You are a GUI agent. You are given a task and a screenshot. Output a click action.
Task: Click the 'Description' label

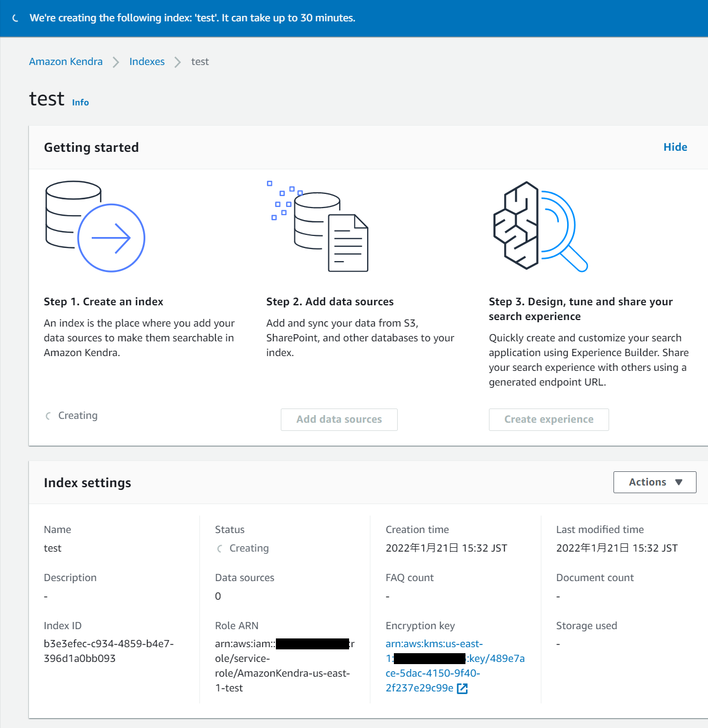point(70,578)
